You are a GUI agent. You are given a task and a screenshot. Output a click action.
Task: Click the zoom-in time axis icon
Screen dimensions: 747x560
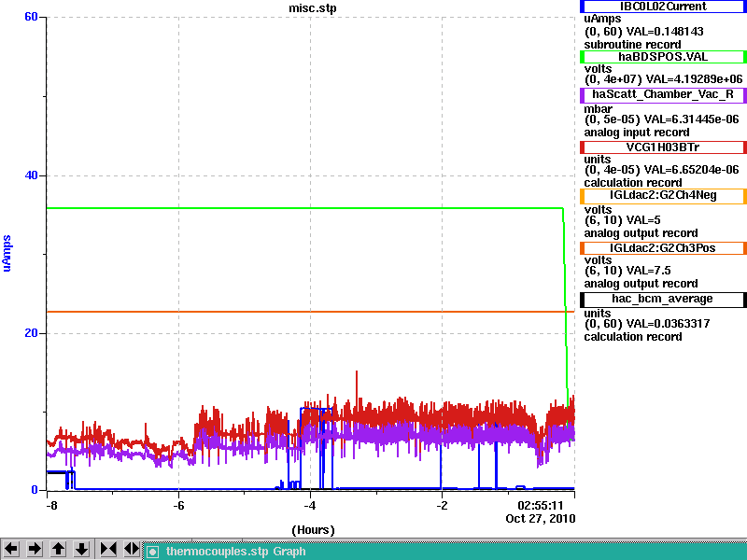(108, 549)
